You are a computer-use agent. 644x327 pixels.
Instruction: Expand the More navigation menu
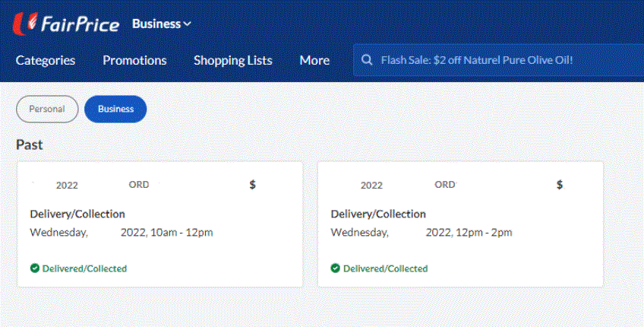(x=314, y=60)
